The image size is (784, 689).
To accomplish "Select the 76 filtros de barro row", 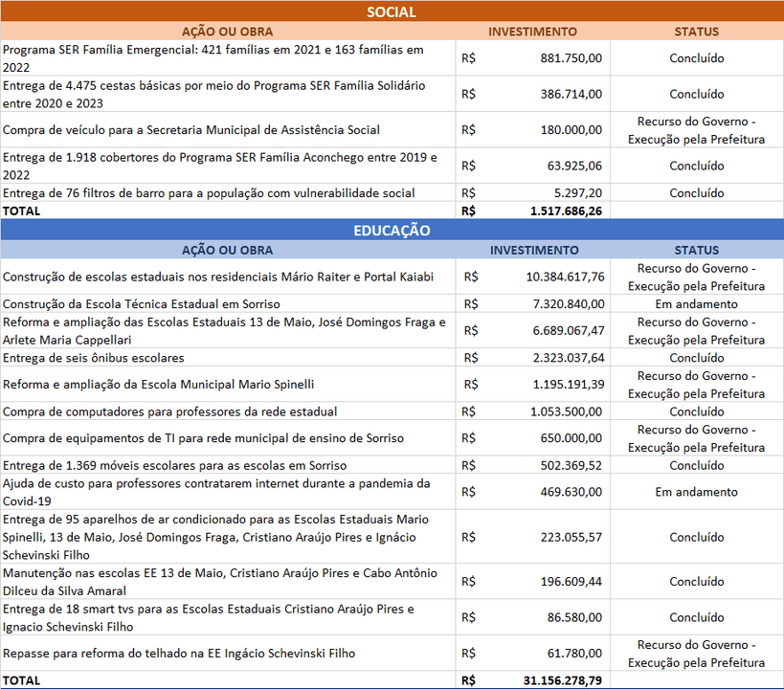I will (x=227, y=193).
